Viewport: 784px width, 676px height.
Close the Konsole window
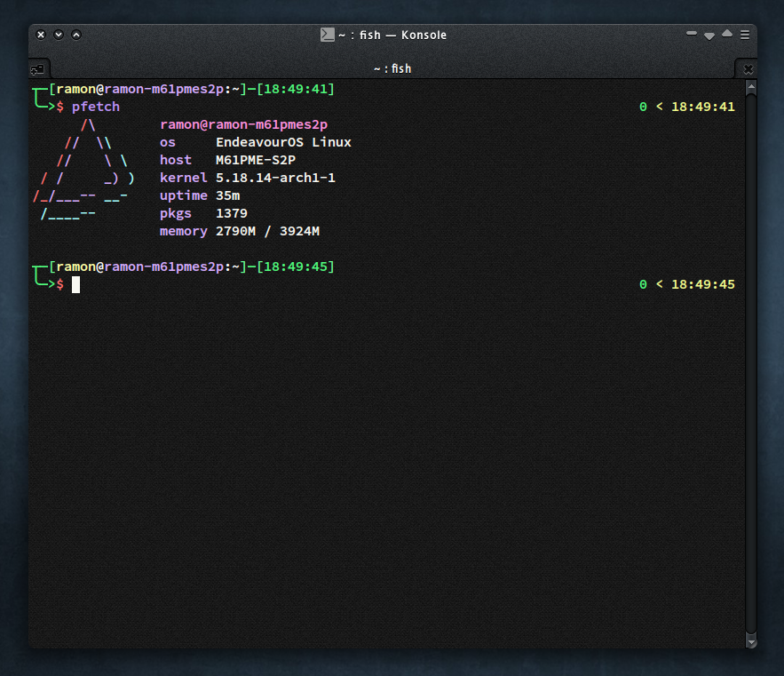(x=41, y=35)
